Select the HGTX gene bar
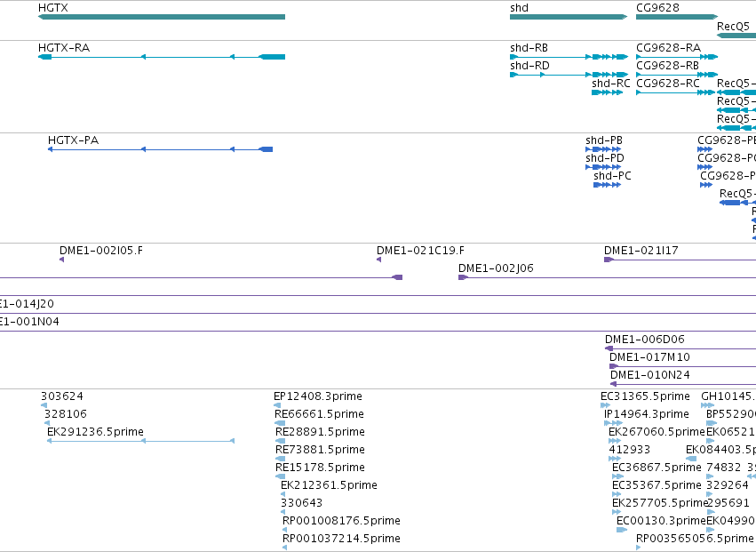 pos(162,17)
